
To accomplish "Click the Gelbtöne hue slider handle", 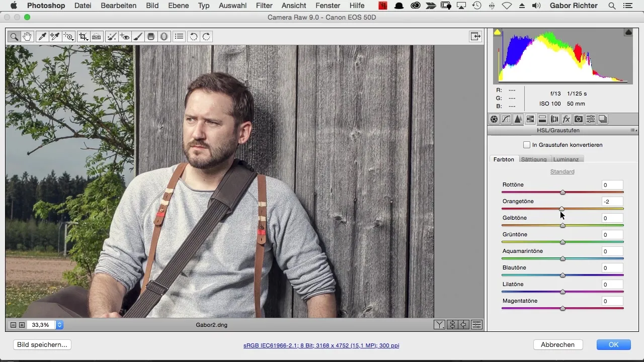I will (562, 225).
